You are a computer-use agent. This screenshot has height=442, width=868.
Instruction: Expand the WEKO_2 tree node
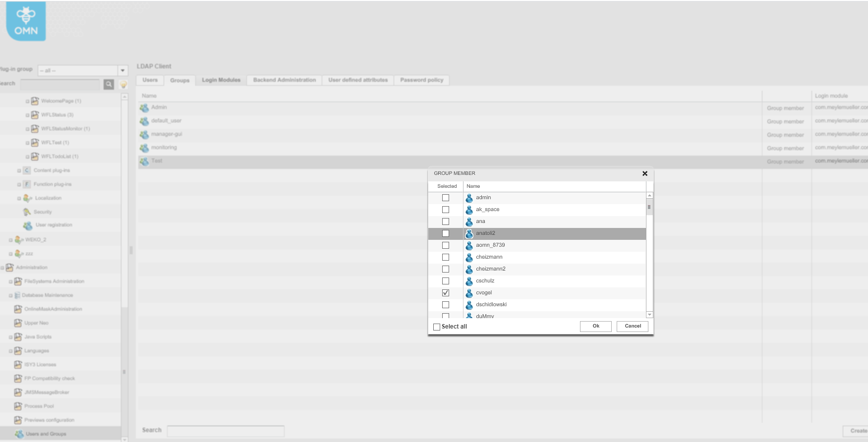click(x=10, y=240)
